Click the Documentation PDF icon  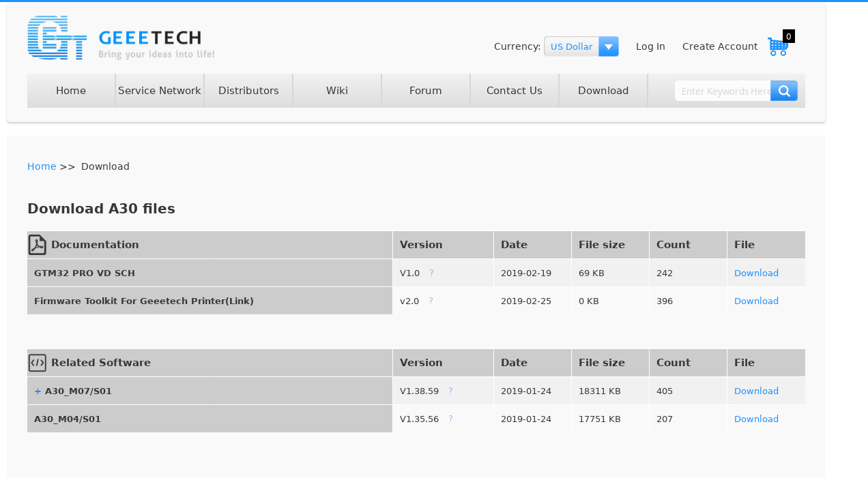[38, 245]
